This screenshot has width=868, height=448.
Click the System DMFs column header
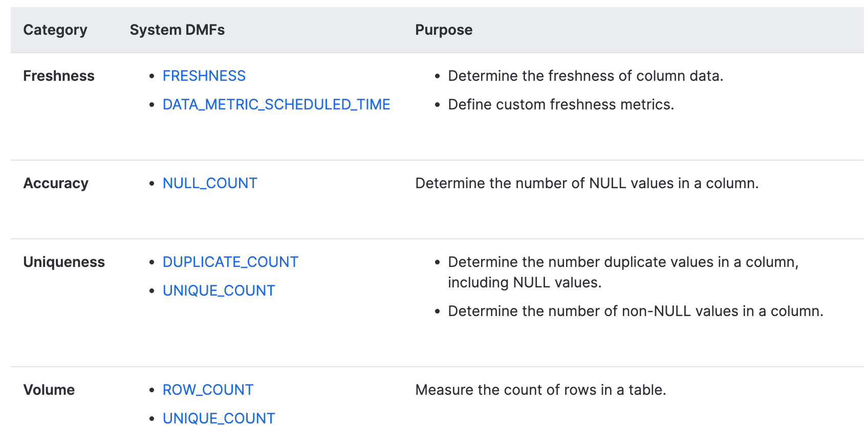click(177, 30)
